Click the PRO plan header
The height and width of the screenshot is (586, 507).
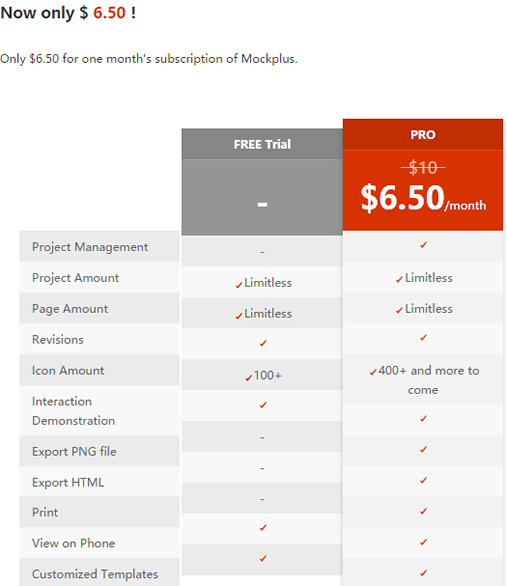click(x=423, y=135)
